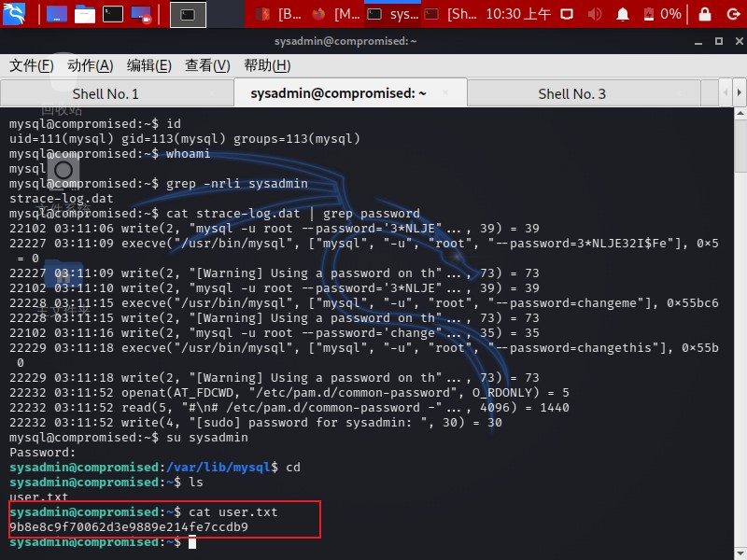Click the '/var/lib/mysql$ cd' prompt line

pyautogui.click(x=155, y=468)
